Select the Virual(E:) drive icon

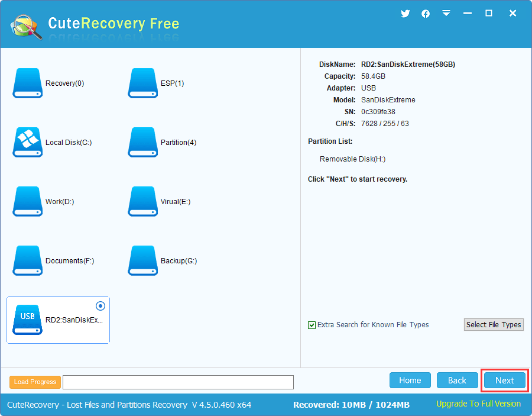[x=142, y=201]
